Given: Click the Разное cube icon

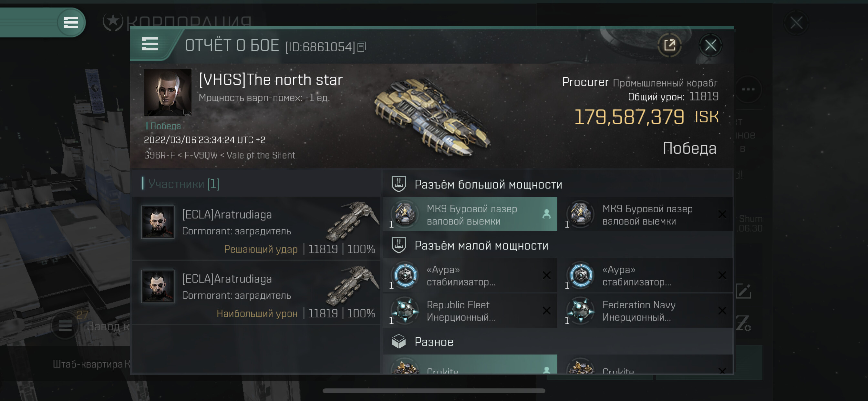Looking at the screenshot, I should pos(398,341).
